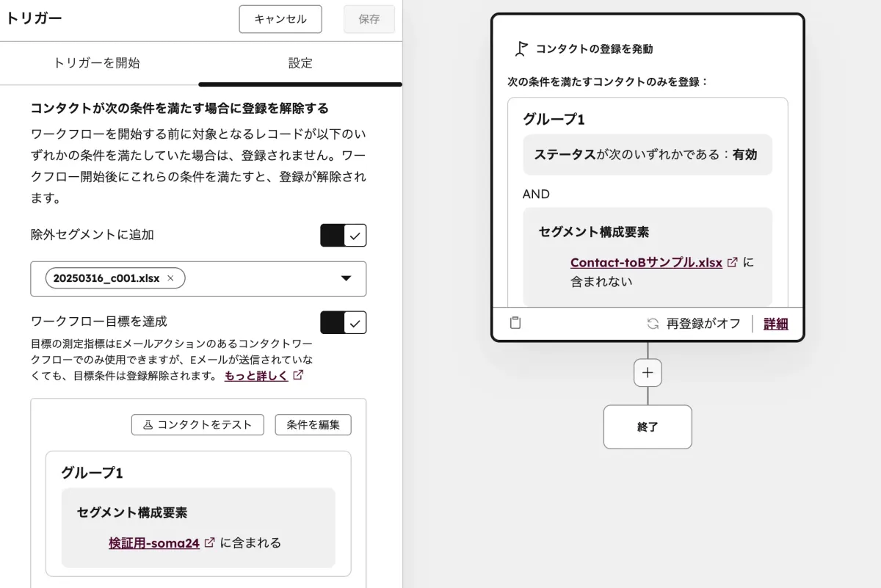Select the 設定 tab
The image size is (881, 588).
[x=300, y=64]
